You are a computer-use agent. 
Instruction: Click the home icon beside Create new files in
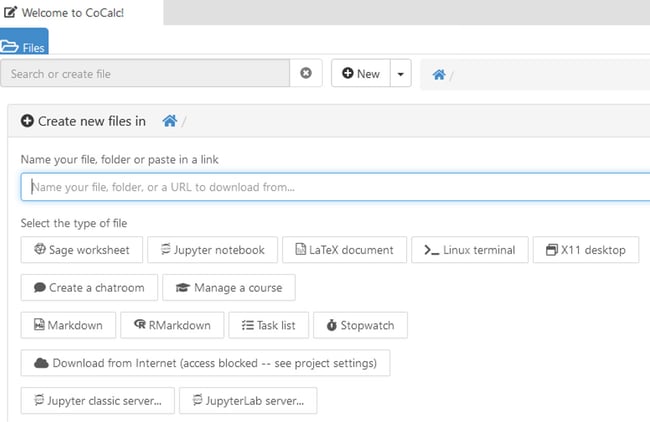point(170,121)
